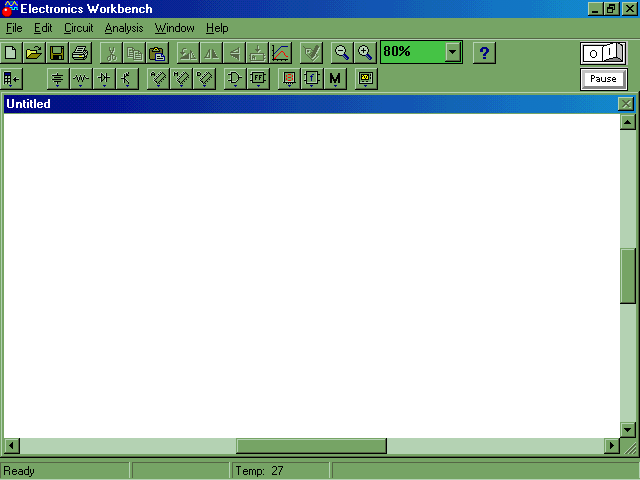Toggle the simulation power switch
The height and width of the screenshot is (480, 640).
(x=603, y=53)
